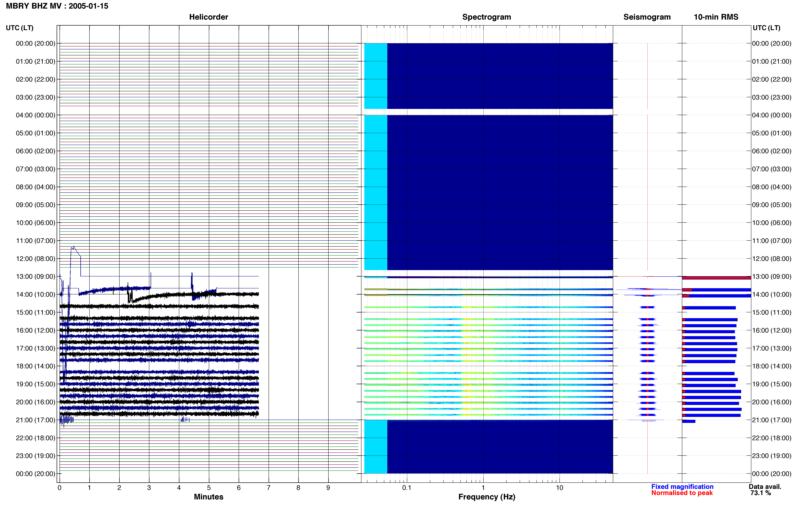Viewport: 812px width, 508px height.
Task: Click tick label 6 on Minutes axis
Action: tap(239, 488)
